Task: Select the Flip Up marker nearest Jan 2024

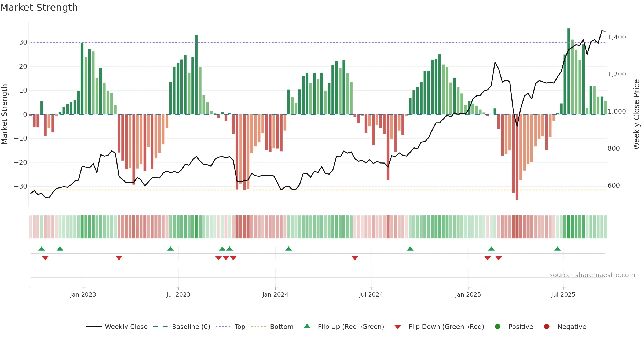Action: (288, 249)
